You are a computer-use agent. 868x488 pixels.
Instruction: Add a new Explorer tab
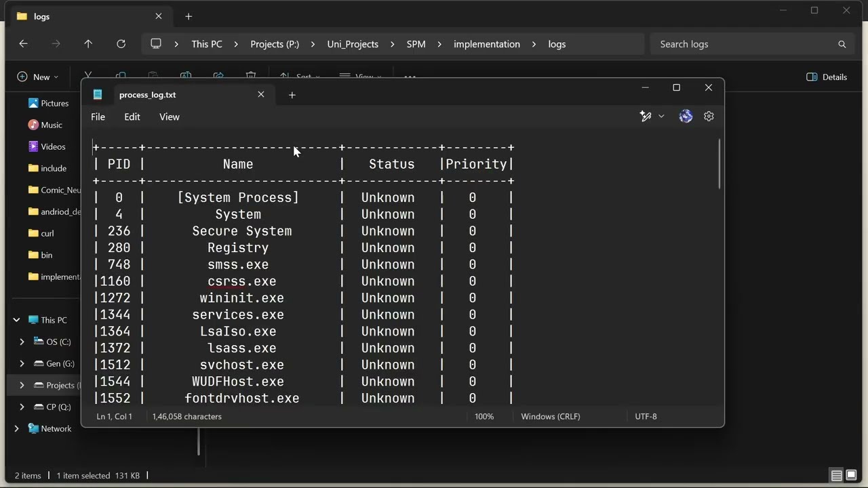[x=189, y=16]
